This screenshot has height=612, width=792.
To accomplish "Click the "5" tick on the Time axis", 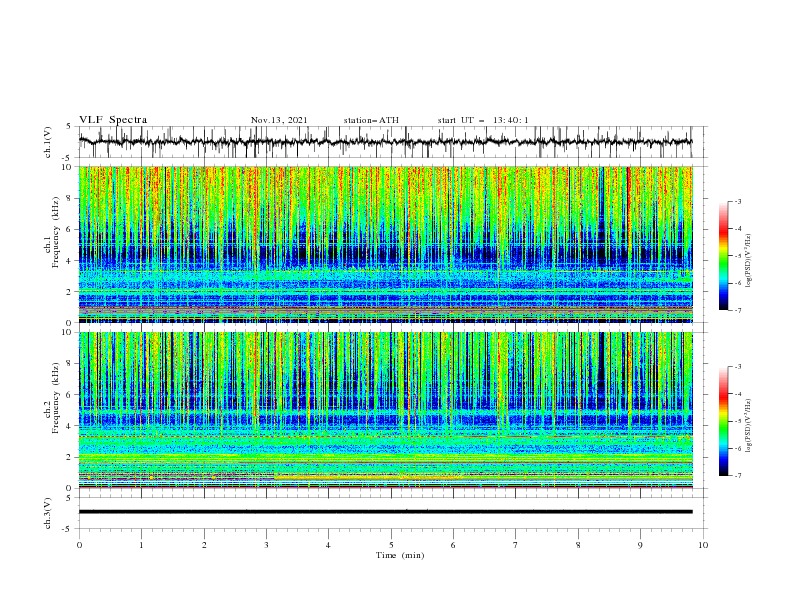I will tap(391, 545).
